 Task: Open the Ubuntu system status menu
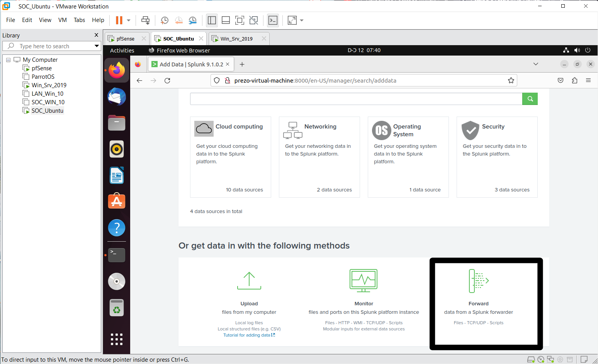(577, 50)
